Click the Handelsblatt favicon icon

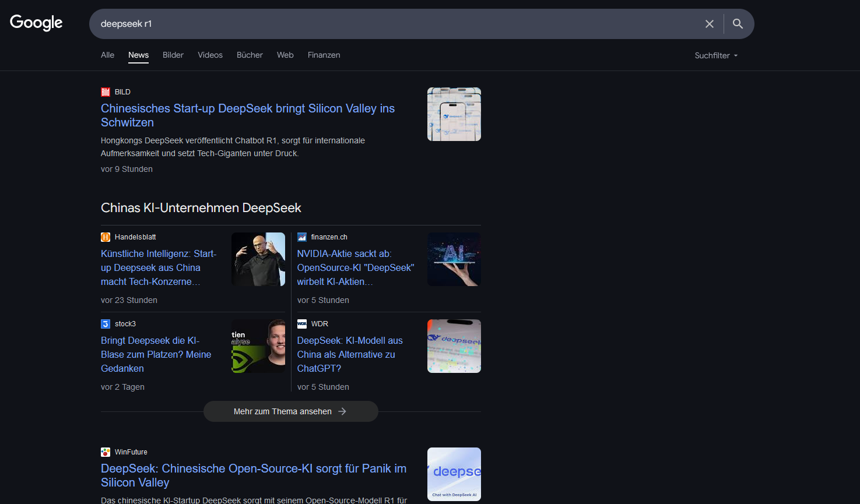pos(106,237)
